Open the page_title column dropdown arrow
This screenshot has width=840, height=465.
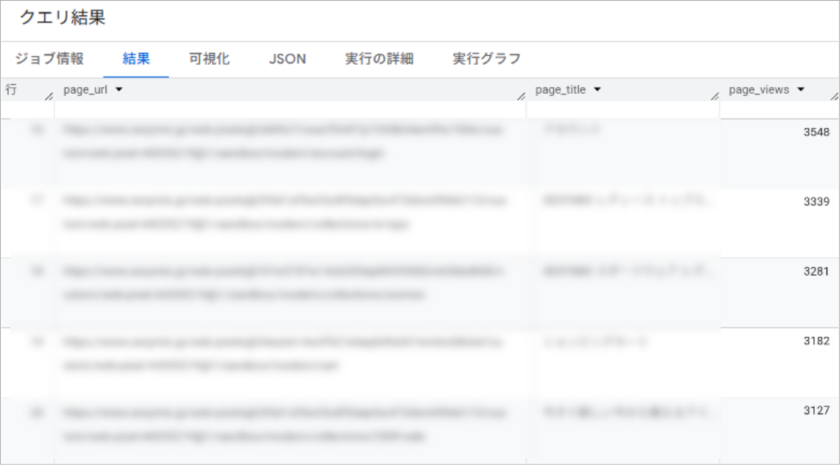coord(597,90)
